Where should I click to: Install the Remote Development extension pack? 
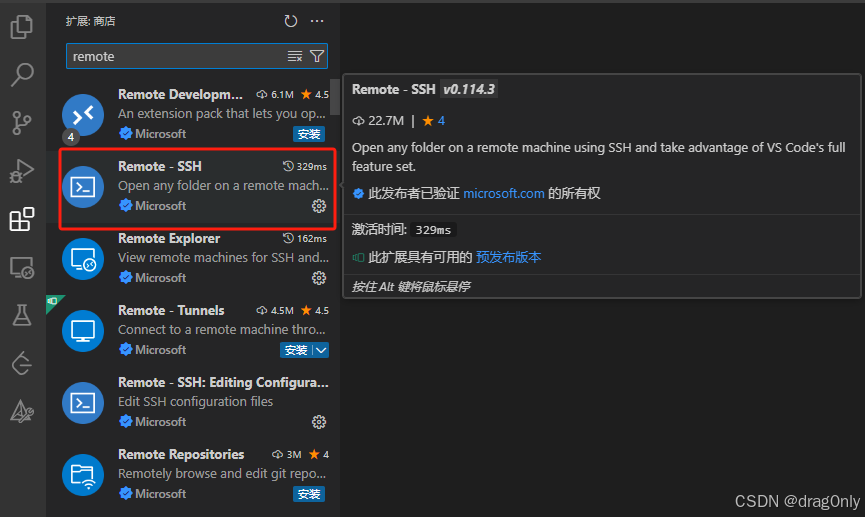(x=309, y=134)
